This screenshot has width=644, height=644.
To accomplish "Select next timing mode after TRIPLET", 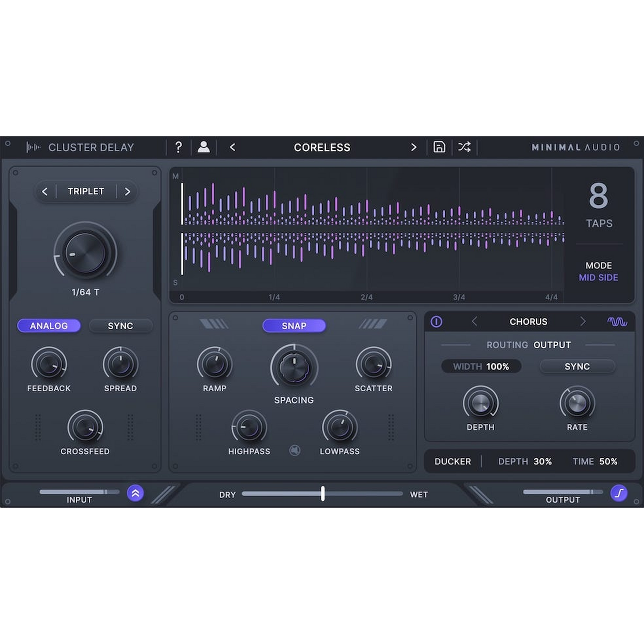I will [x=127, y=192].
